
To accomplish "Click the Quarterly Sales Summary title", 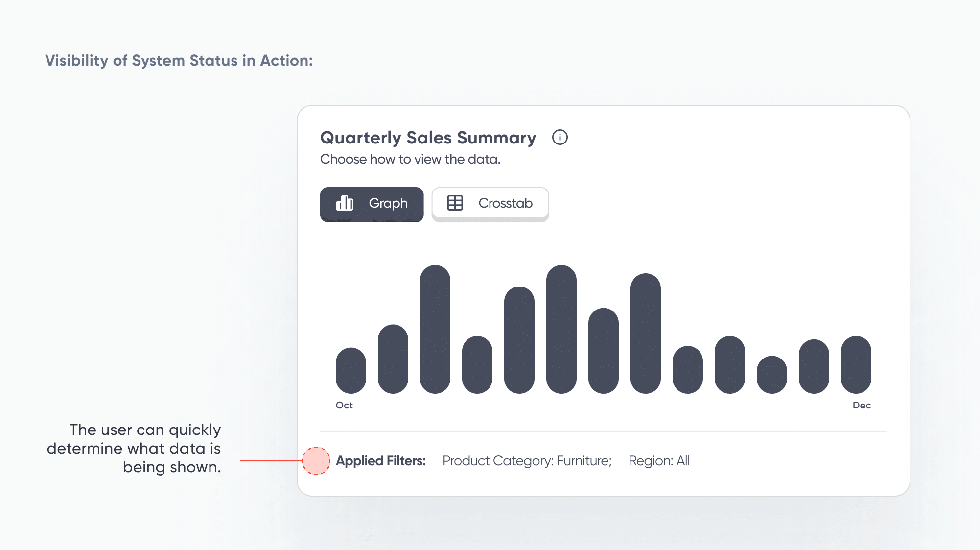I will (428, 138).
